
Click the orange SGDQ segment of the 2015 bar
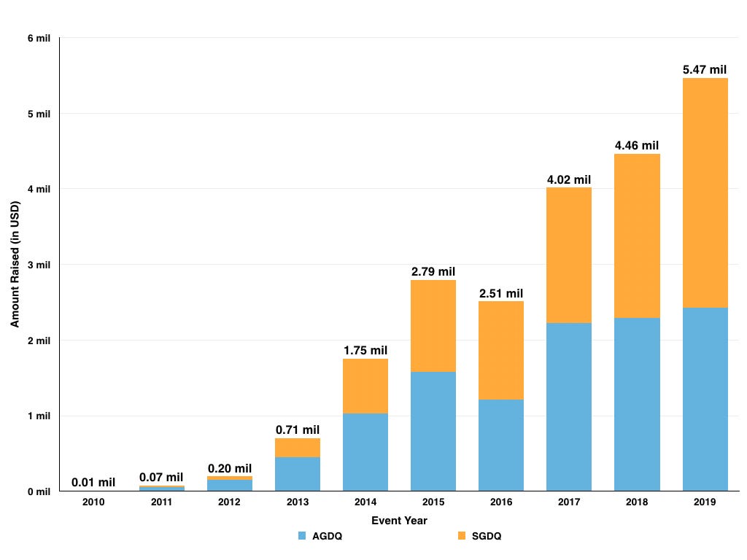click(x=433, y=326)
